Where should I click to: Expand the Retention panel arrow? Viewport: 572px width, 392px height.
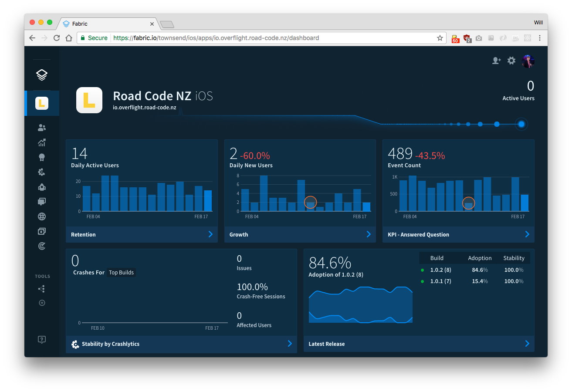pyautogui.click(x=210, y=234)
